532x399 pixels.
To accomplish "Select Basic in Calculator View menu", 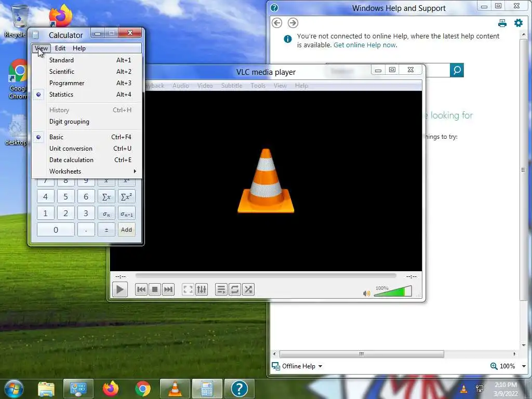I will 87,137.
